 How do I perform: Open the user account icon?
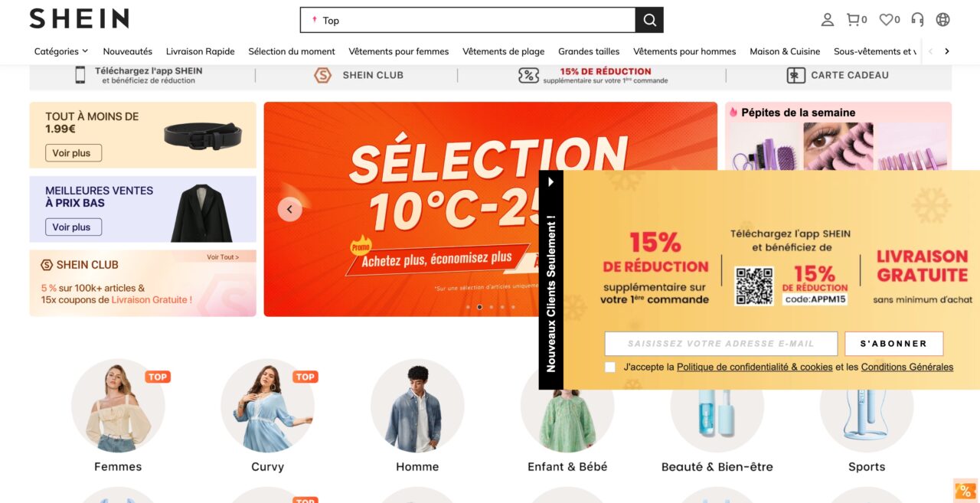827,20
